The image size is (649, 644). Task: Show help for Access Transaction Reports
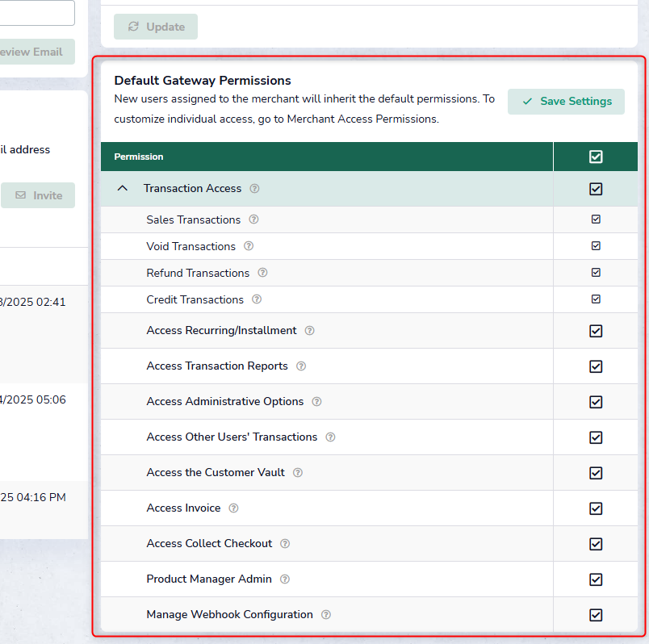pyautogui.click(x=301, y=366)
